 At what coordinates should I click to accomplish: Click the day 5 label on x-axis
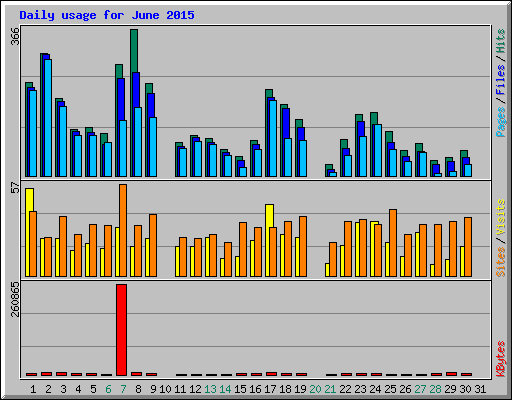[x=93, y=389]
